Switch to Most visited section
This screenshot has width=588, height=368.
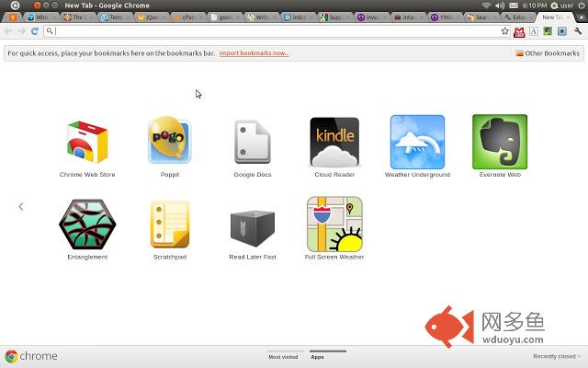pyautogui.click(x=284, y=357)
